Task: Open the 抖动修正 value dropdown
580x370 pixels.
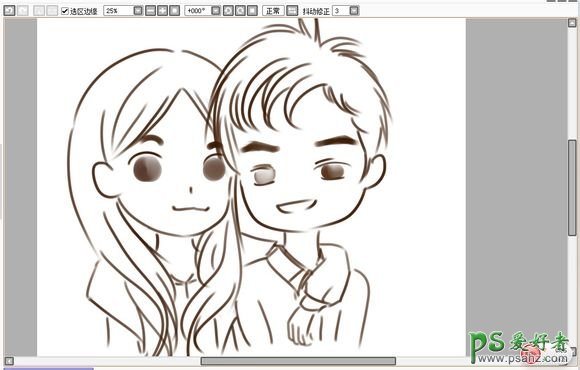Action: [x=354, y=10]
